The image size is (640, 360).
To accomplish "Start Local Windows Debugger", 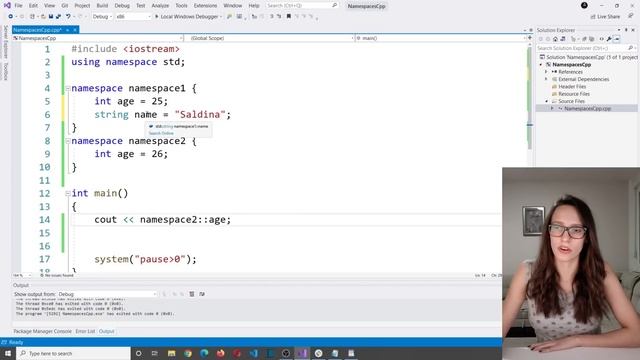I will click(188, 17).
